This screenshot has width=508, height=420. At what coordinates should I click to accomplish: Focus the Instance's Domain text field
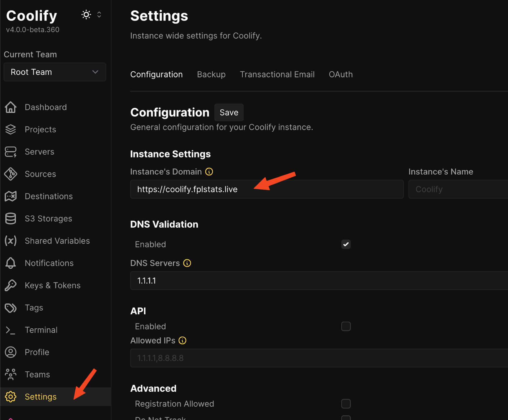[x=266, y=189]
